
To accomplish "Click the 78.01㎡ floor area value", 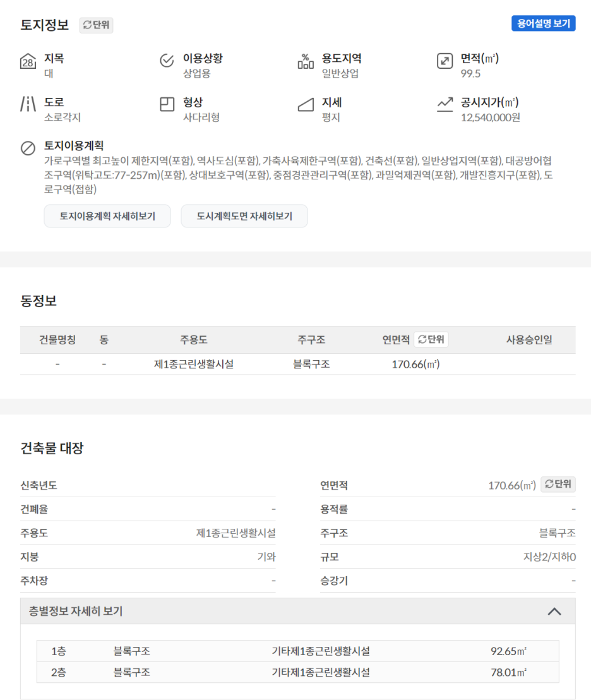I will coord(508,672).
